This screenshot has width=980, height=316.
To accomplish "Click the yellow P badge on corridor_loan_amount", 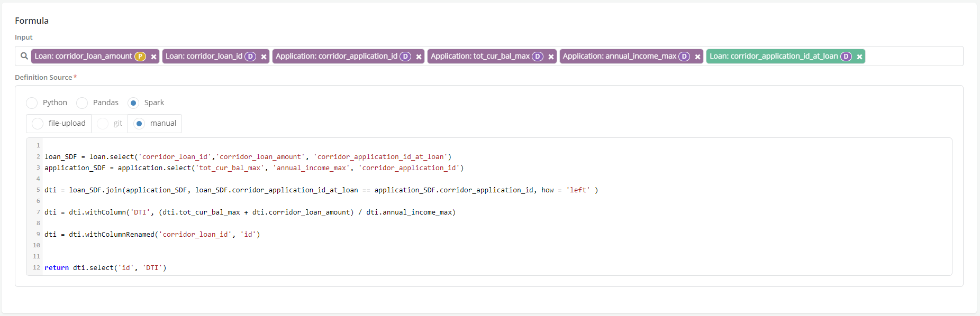I will click(x=140, y=57).
